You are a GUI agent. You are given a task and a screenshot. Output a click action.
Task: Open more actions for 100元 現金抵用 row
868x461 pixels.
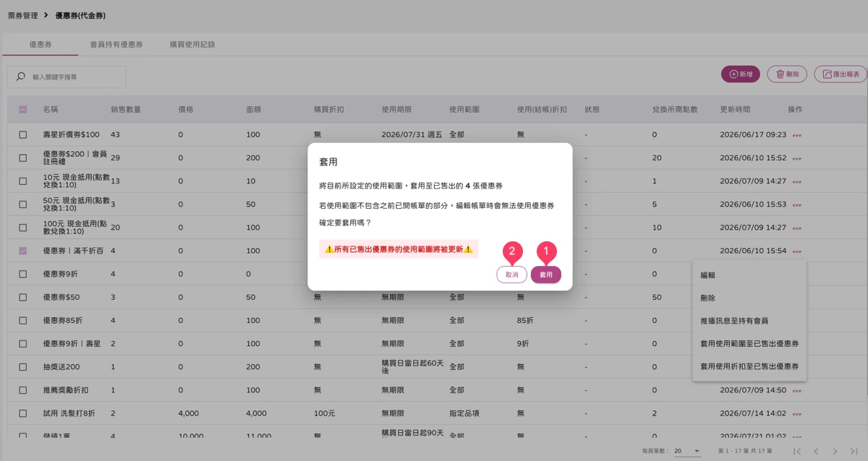pos(797,228)
